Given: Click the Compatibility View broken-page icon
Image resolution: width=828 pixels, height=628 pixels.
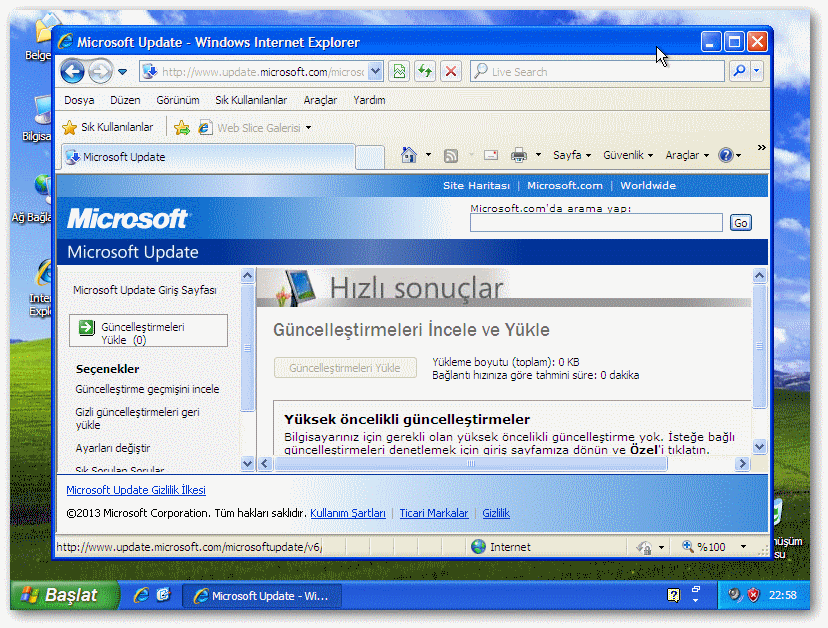Looking at the screenshot, I should (400, 71).
